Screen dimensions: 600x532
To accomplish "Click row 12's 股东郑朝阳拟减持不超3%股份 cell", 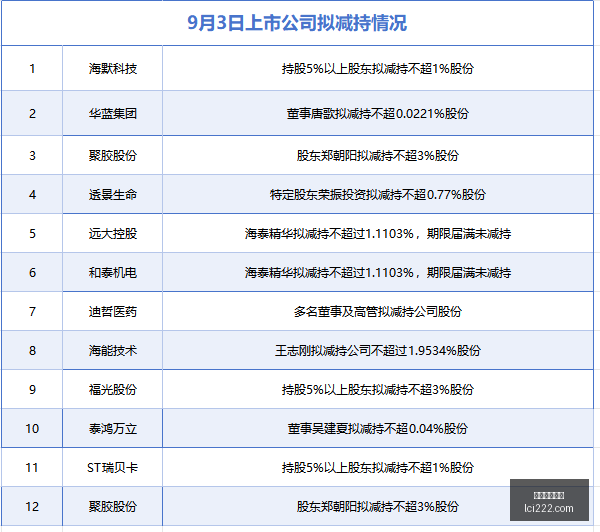I will click(x=378, y=507).
